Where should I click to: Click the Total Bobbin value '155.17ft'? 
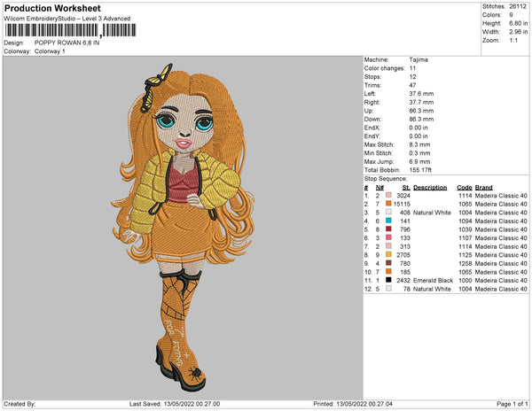(x=420, y=170)
